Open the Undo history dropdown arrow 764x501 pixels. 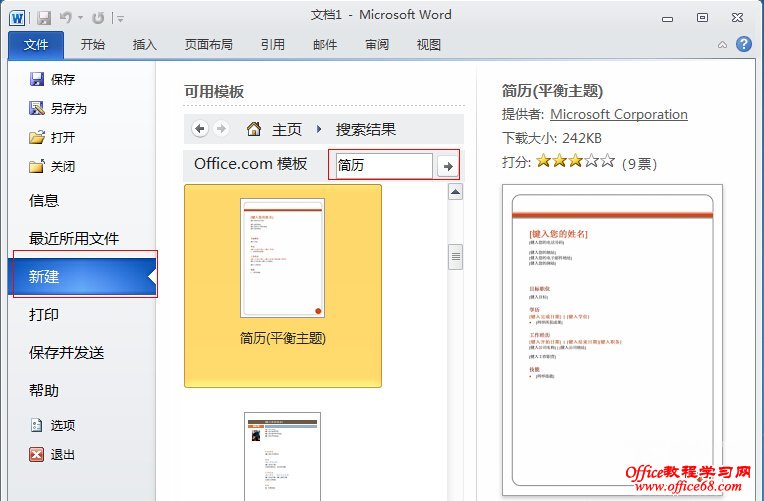[80, 19]
